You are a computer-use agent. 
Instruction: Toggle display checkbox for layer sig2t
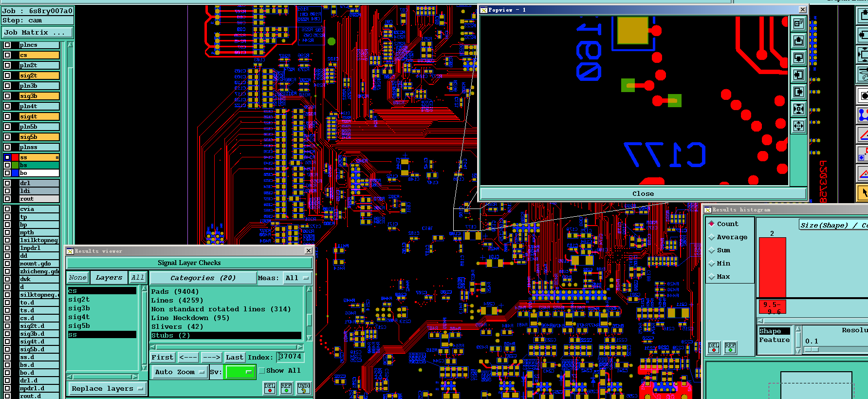click(x=7, y=76)
